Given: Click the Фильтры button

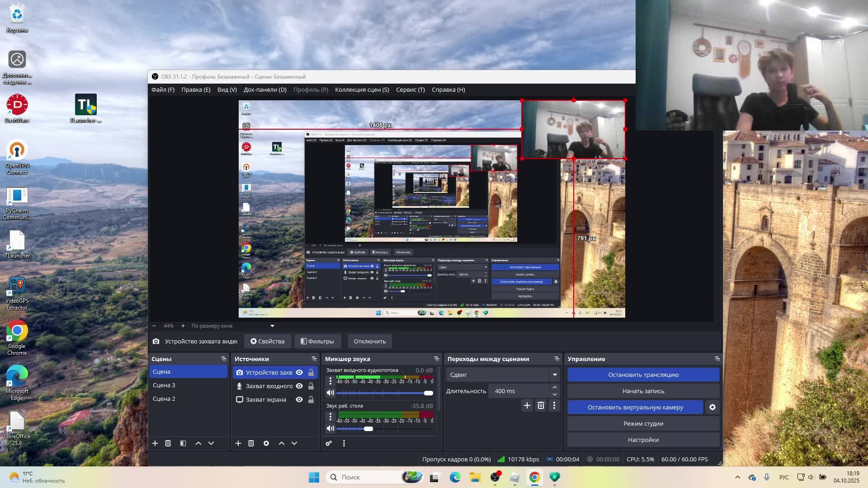Looking at the screenshot, I should coord(317,341).
